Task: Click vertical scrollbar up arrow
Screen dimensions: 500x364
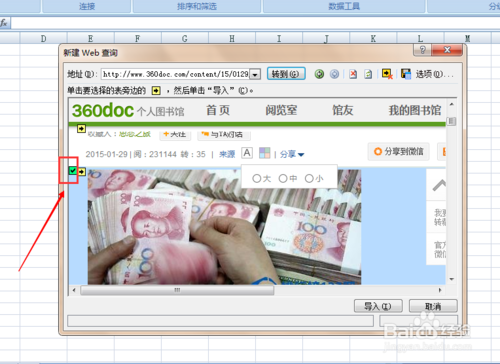Action: [x=452, y=104]
